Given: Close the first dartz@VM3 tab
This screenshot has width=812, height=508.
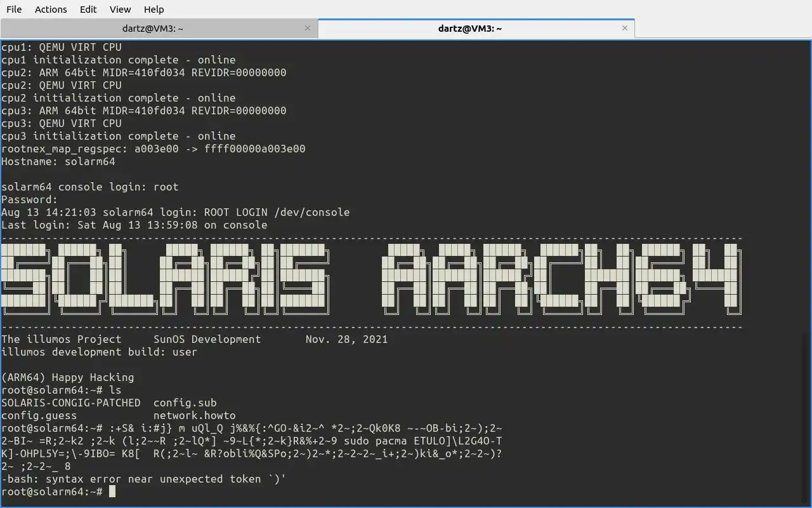Looking at the screenshot, I should pyautogui.click(x=308, y=28).
